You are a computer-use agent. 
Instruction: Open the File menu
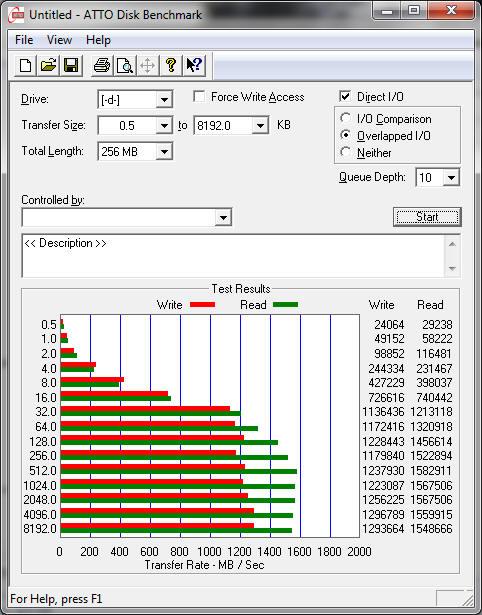[x=24, y=40]
